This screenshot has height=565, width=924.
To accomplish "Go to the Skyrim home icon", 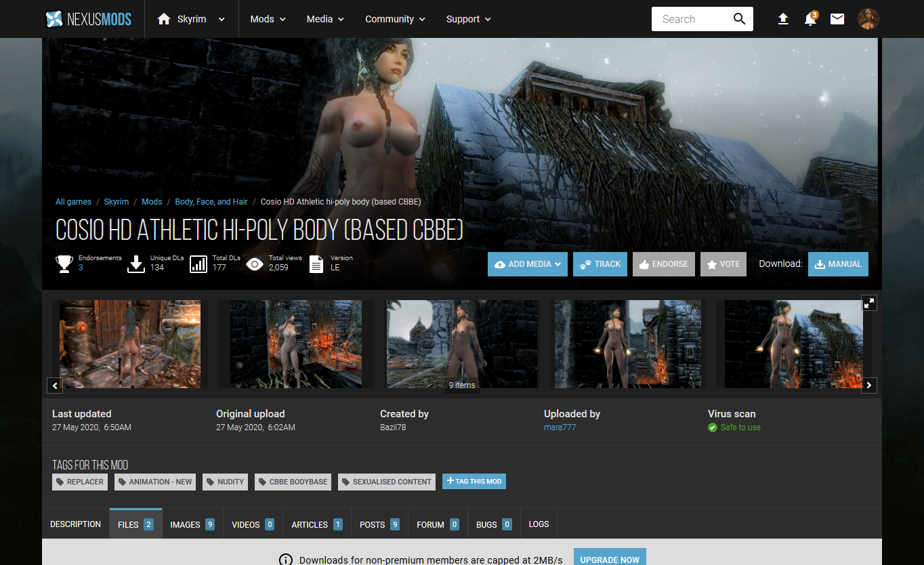I will (163, 19).
